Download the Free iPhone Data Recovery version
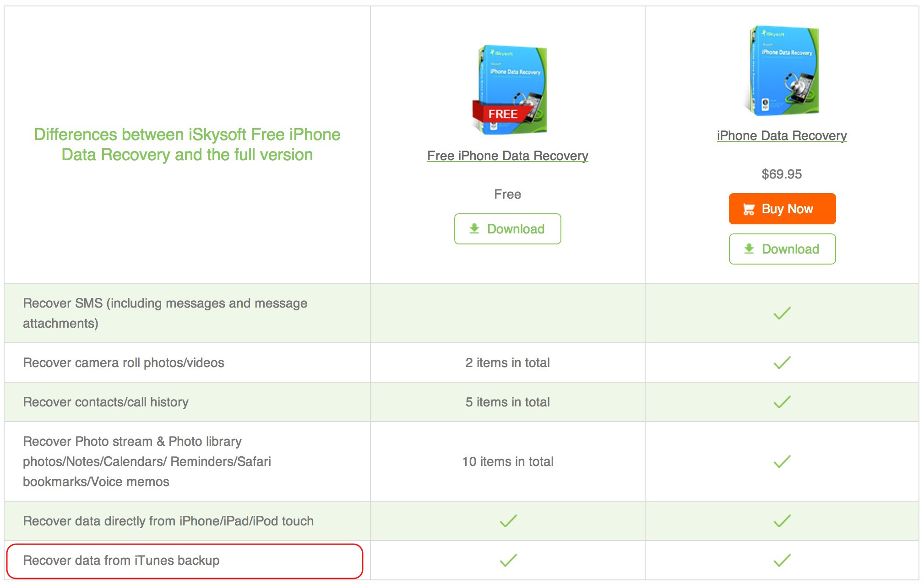The width and height of the screenshot is (924, 584). click(x=507, y=229)
